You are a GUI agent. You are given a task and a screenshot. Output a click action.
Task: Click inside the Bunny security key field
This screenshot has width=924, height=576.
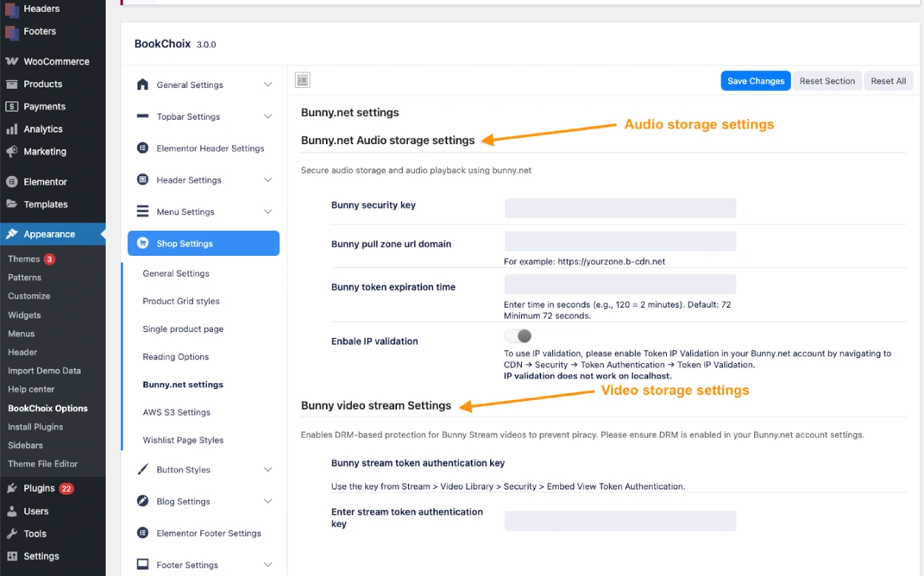point(619,208)
